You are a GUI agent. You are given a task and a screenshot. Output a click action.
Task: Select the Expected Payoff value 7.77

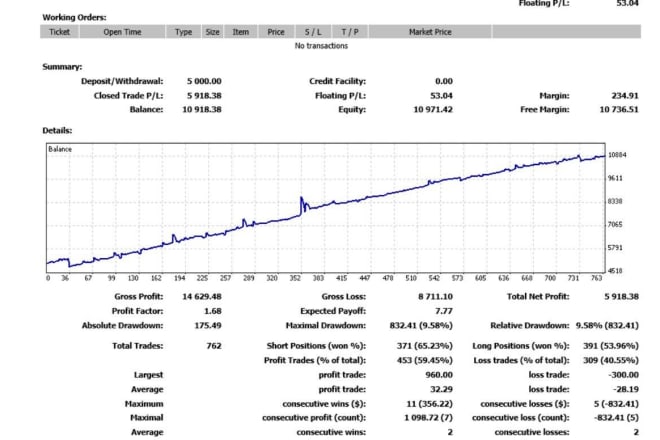[x=444, y=311]
